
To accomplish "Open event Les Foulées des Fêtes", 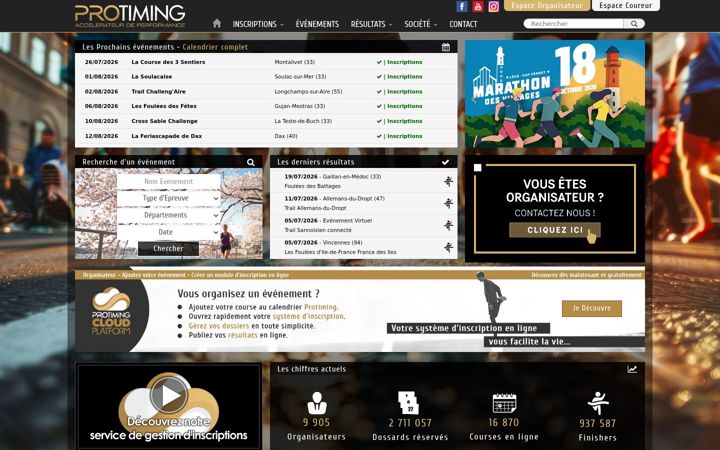I will click(164, 106).
